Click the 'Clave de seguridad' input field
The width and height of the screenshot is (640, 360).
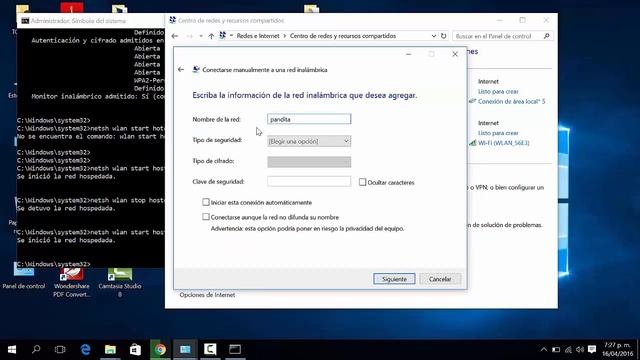[x=309, y=182]
